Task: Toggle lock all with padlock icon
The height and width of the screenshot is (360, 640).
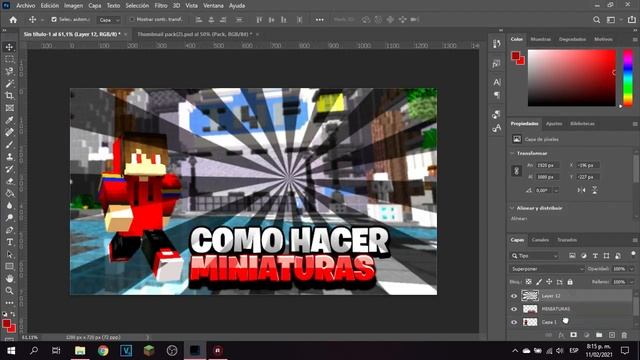Action: pos(570,282)
